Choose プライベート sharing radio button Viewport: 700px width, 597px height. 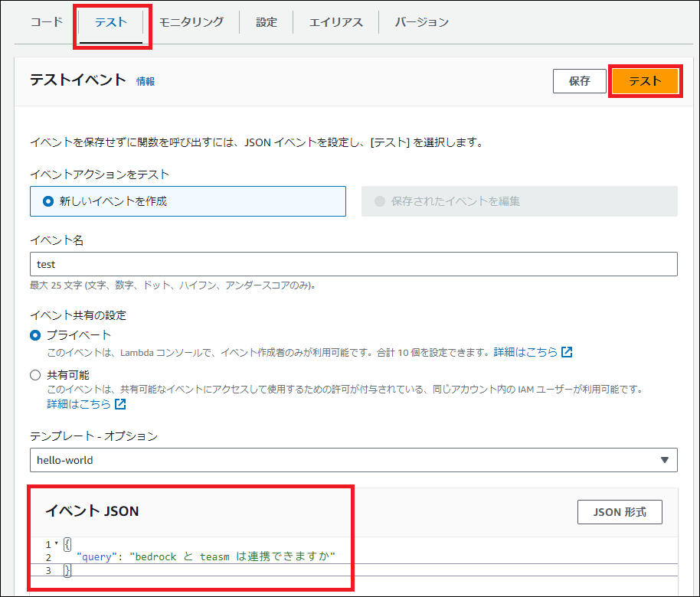pos(35,335)
